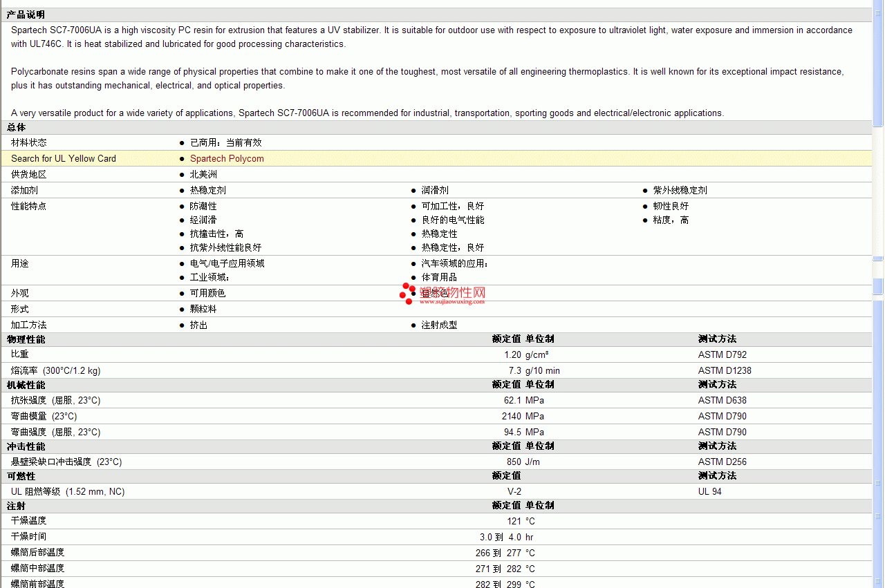This screenshot has width=885, height=588.
Task: Click the 可燃性 section header
Action: click(x=21, y=476)
